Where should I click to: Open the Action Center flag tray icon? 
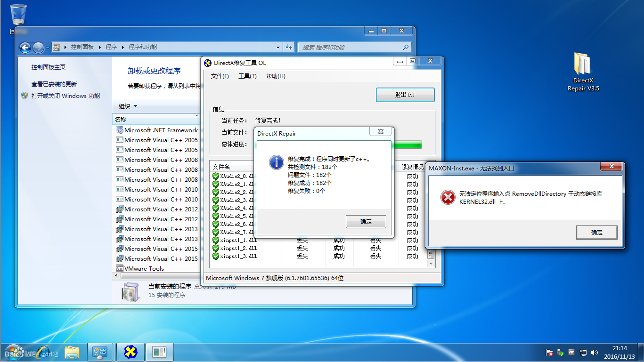tap(549, 352)
